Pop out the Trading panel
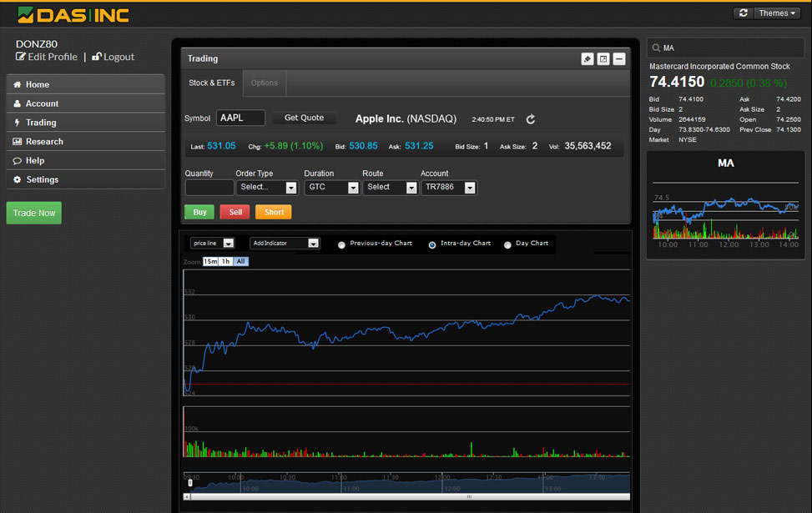 point(603,59)
